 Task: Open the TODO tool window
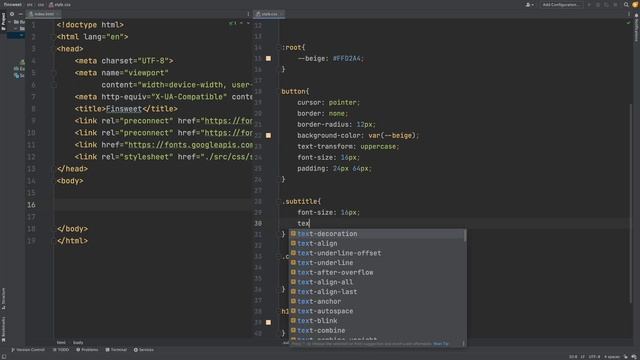point(61,350)
